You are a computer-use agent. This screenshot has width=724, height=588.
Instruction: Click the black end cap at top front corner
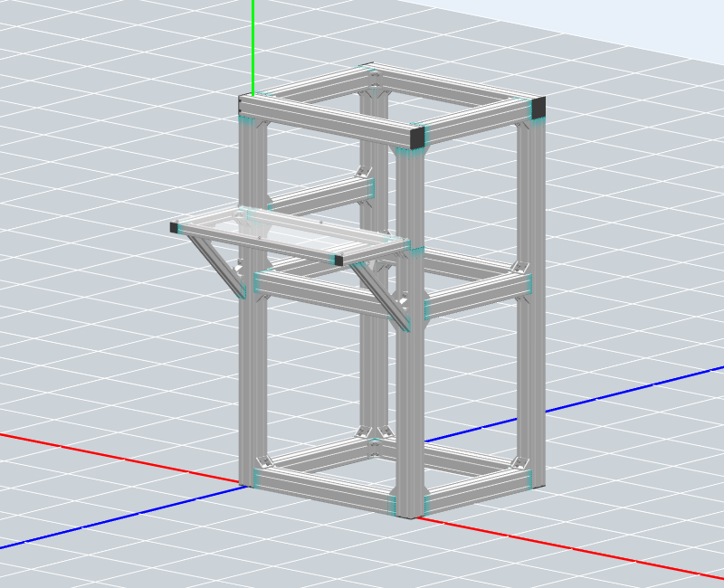coord(417,138)
